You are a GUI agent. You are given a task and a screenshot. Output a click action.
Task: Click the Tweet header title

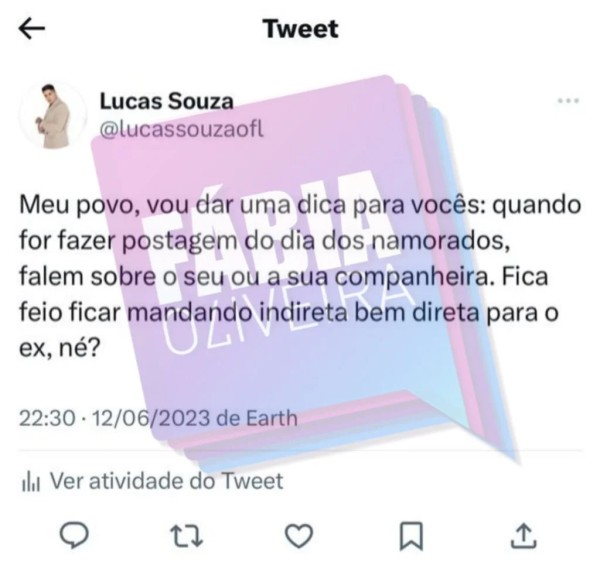301,29
